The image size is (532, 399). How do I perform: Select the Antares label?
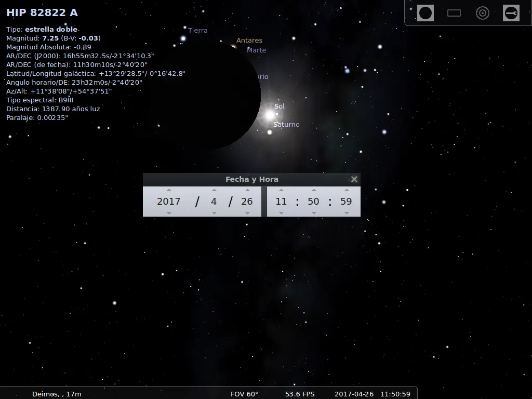[249, 41]
